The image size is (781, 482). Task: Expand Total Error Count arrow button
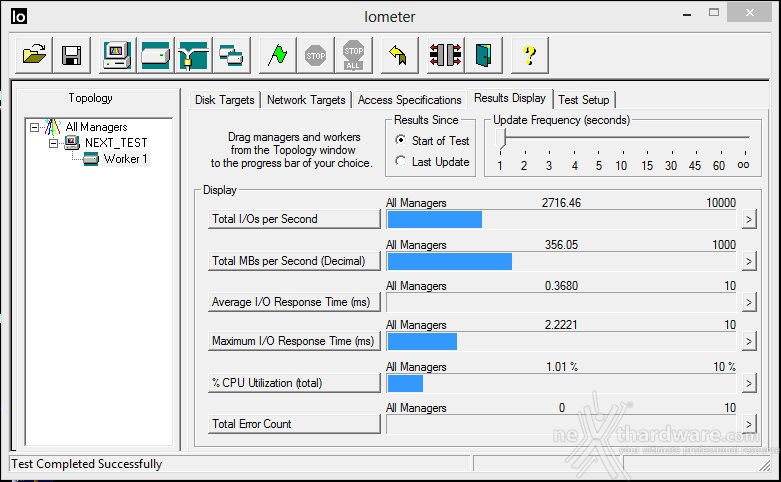(749, 424)
